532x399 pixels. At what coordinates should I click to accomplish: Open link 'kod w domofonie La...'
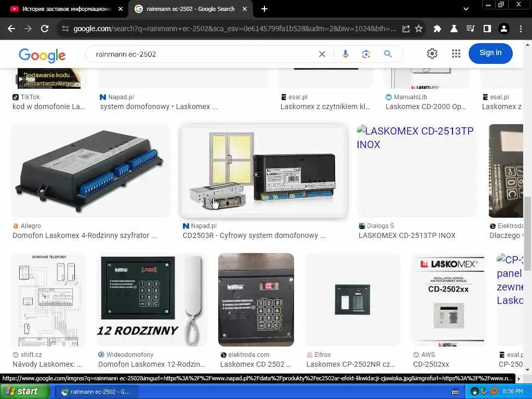pyautogui.click(x=49, y=107)
